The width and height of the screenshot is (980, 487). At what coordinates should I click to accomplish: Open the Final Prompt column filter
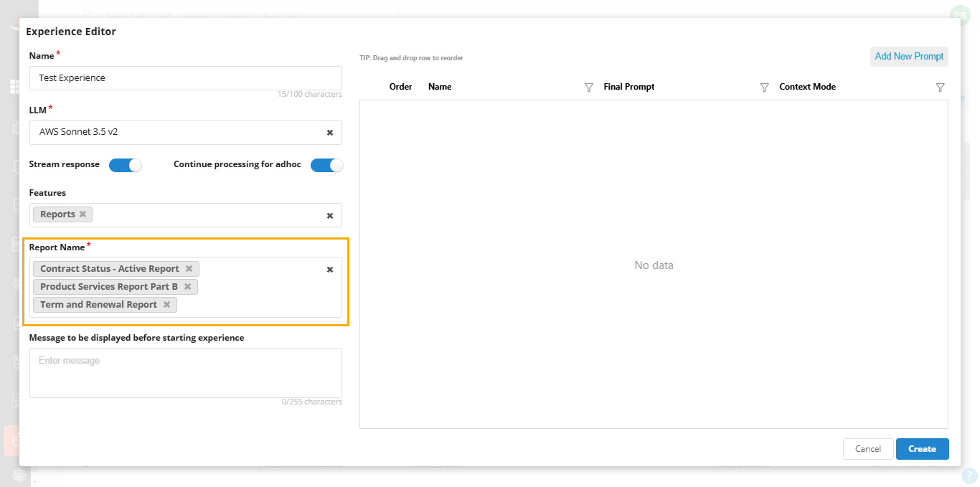point(764,88)
